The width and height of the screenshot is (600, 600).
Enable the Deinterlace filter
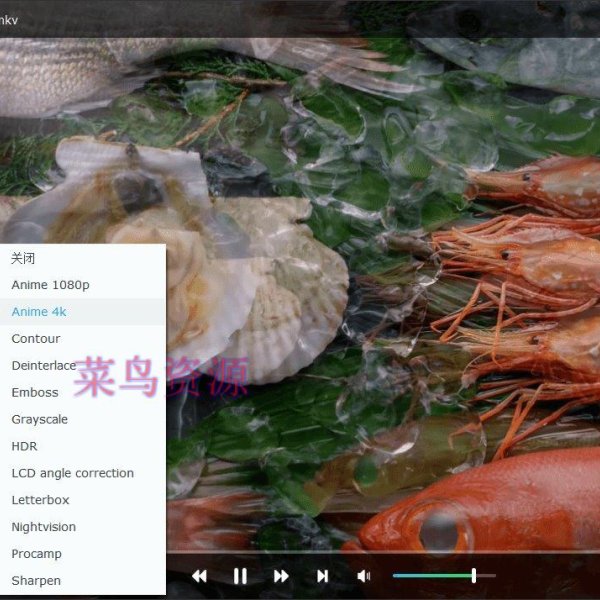pyautogui.click(x=44, y=366)
